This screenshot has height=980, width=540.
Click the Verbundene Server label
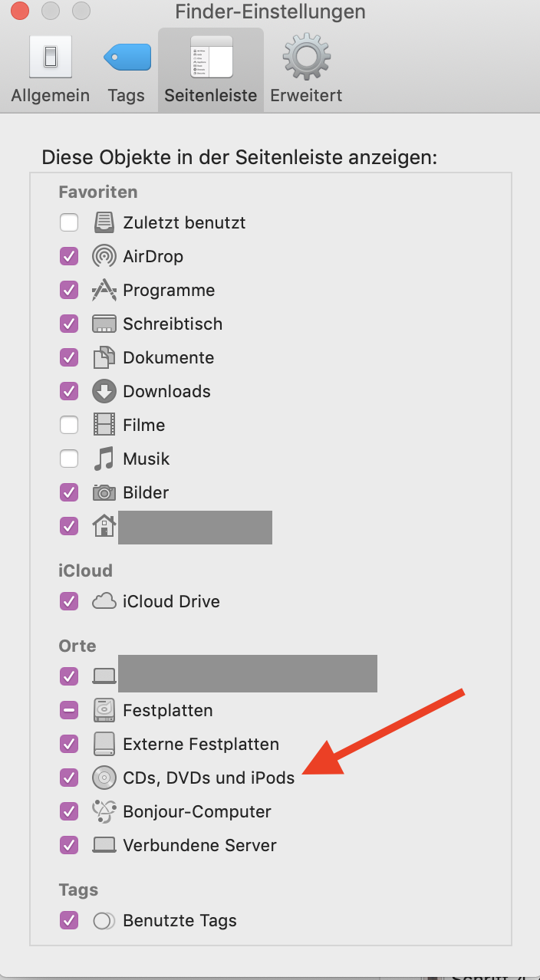(199, 845)
